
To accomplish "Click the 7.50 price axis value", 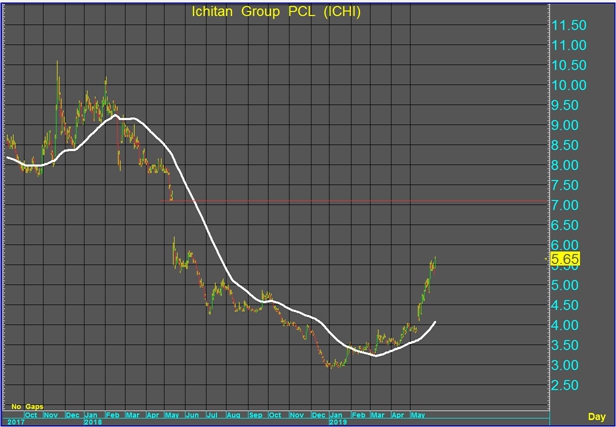I will 565,185.
